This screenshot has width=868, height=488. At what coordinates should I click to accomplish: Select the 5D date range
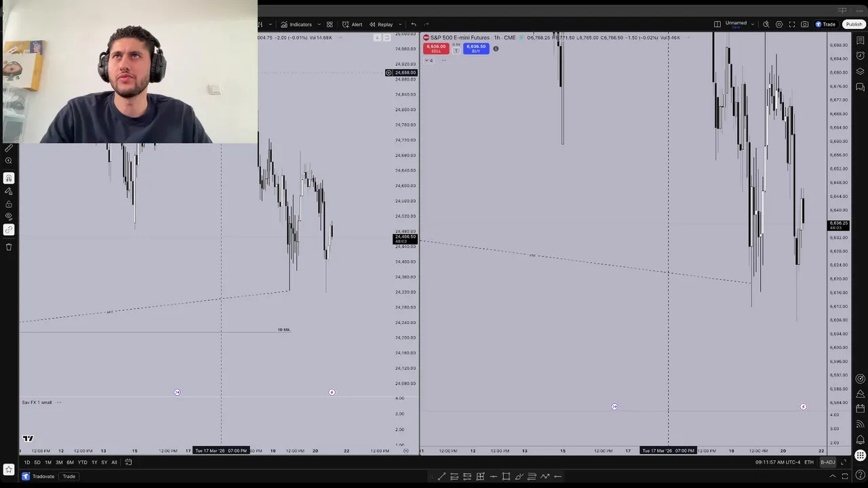pos(37,462)
